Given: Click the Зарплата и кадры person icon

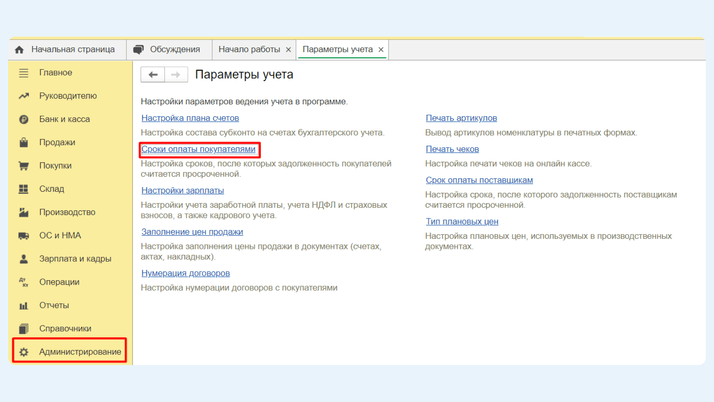Looking at the screenshot, I should [24, 259].
